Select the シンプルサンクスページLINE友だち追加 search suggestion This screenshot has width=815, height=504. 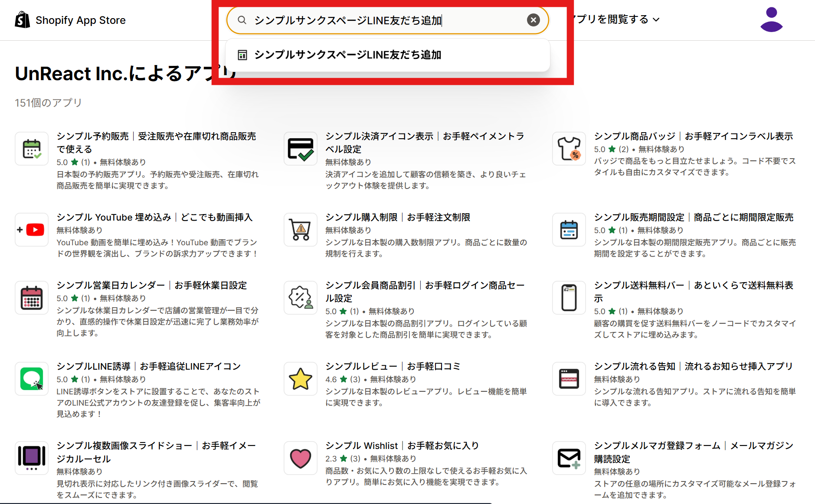coord(388,55)
